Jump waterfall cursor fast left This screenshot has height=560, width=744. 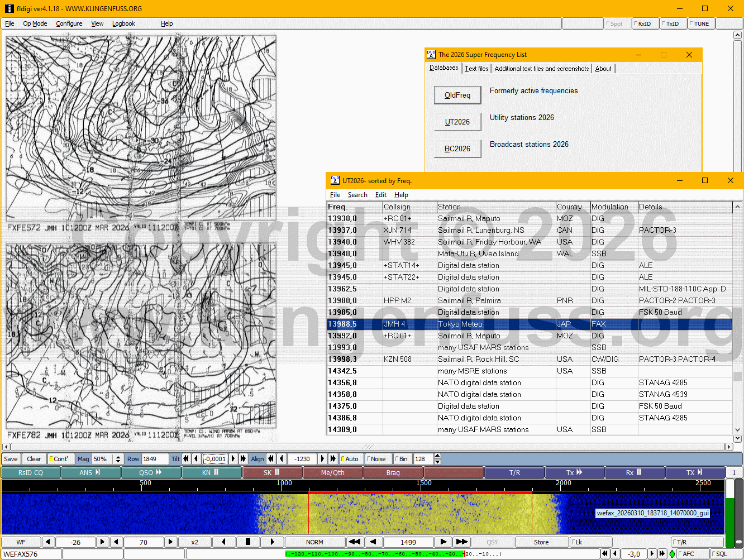click(x=354, y=542)
